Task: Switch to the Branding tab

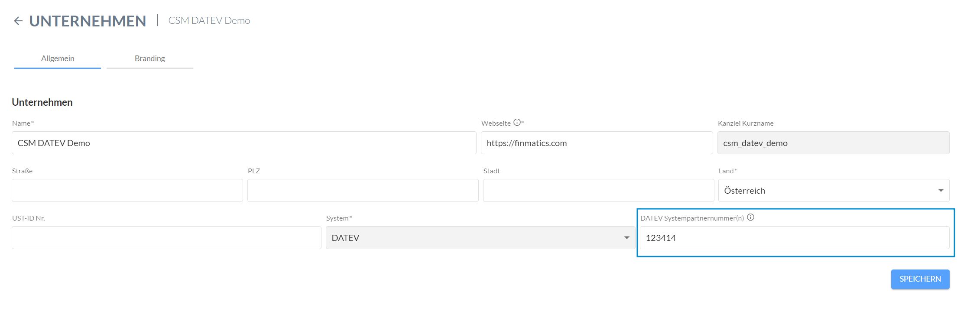Action: pos(150,58)
